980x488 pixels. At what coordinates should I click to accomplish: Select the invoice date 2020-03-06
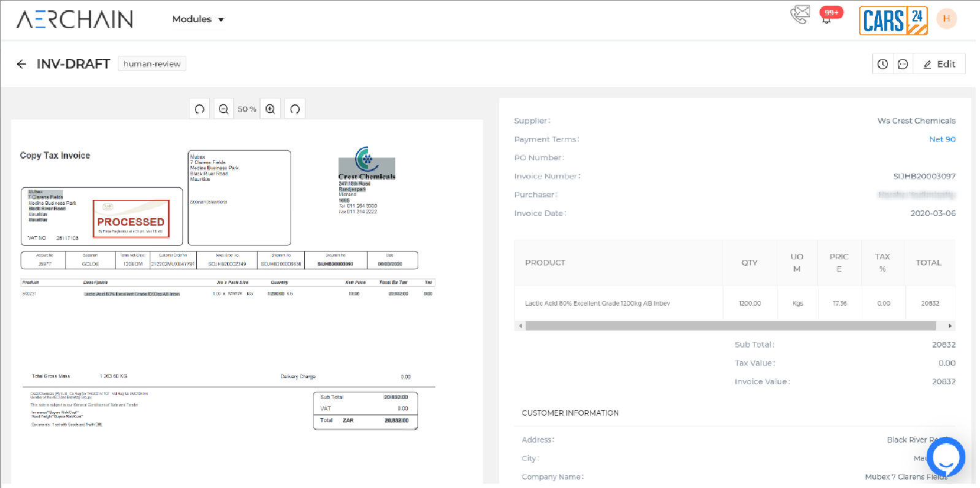933,213
